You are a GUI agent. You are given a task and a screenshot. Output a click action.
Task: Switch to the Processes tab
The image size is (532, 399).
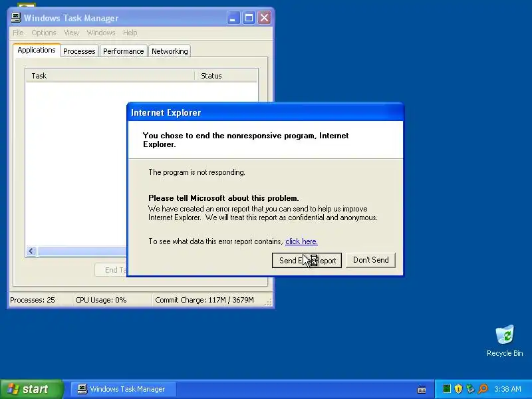79,51
